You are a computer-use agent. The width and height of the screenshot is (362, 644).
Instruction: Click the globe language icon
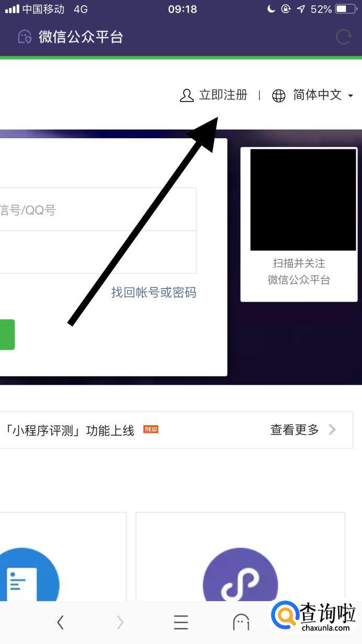coord(279,95)
